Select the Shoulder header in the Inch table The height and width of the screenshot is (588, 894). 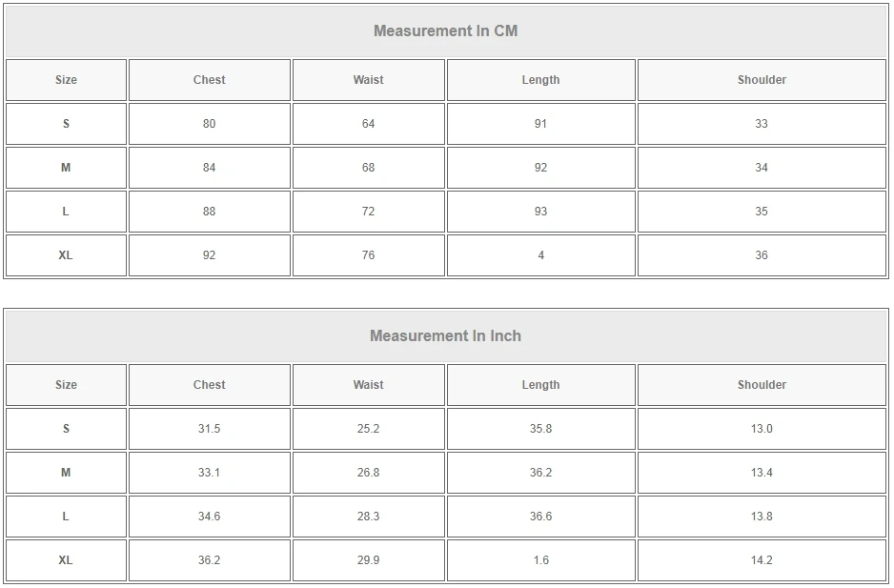click(762, 385)
